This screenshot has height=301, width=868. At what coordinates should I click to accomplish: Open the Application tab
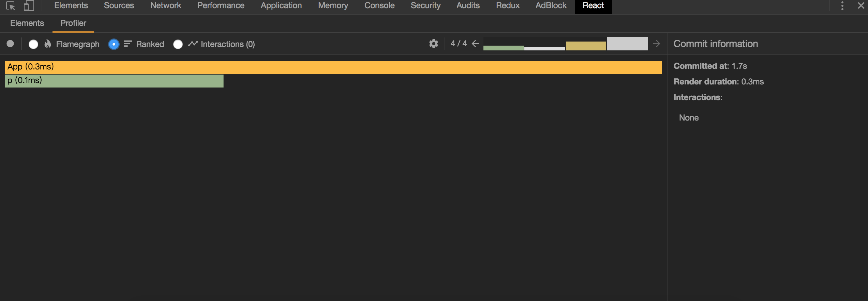281,5
